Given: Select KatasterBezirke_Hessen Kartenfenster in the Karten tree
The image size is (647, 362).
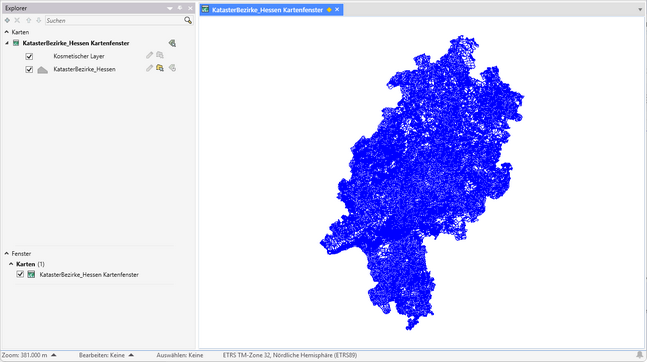Looking at the screenshot, I should click(x=76, y=43).
